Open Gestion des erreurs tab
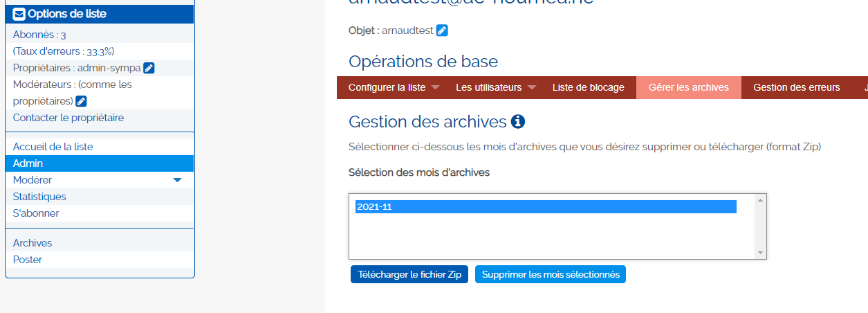This screenshot has width=868, height=313. (796, 87)
